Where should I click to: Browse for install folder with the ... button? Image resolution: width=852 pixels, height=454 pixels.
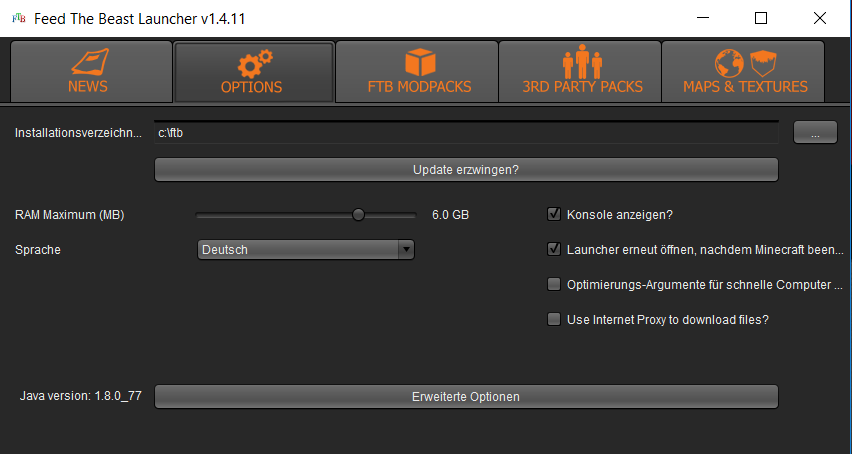[x=815, y=133]
